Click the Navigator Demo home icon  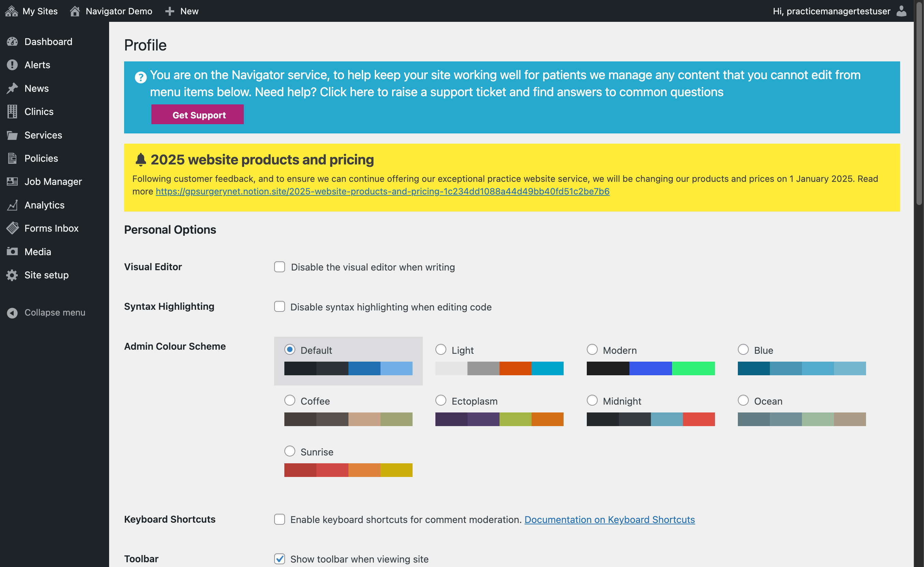tap(75, 11)
